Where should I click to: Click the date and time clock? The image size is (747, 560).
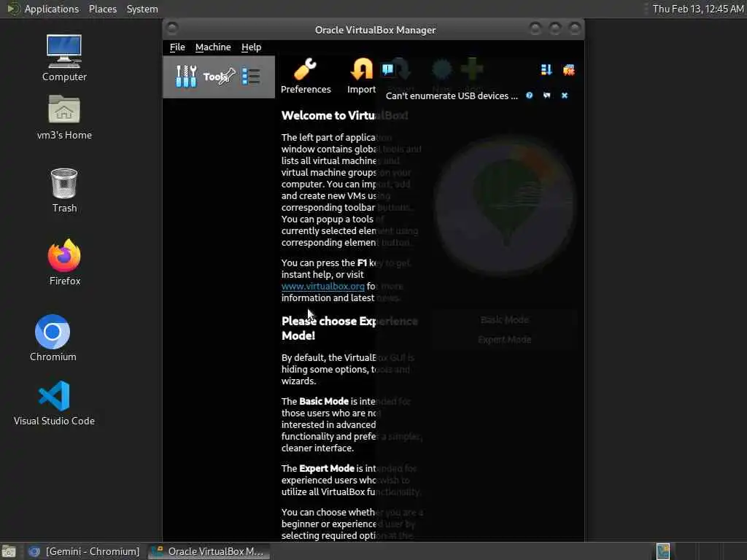click(x=697, y=9)
